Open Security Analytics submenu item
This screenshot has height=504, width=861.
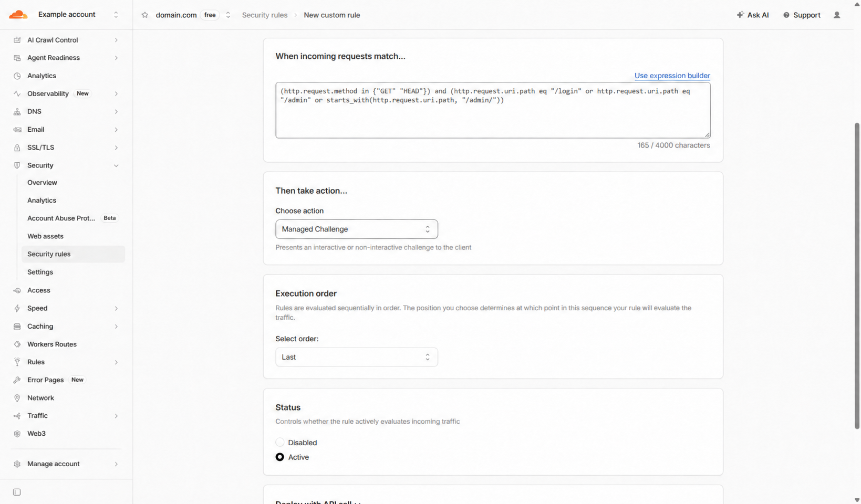pos(42,201)
